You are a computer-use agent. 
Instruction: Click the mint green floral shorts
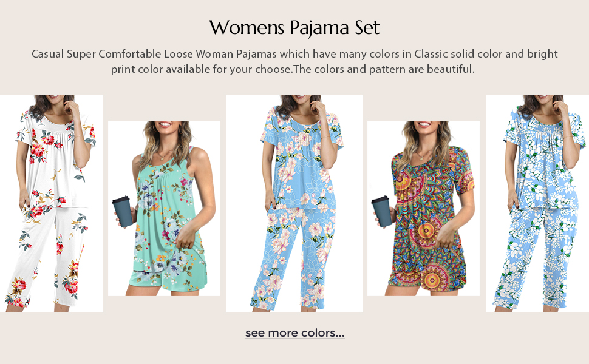[168, 276]
